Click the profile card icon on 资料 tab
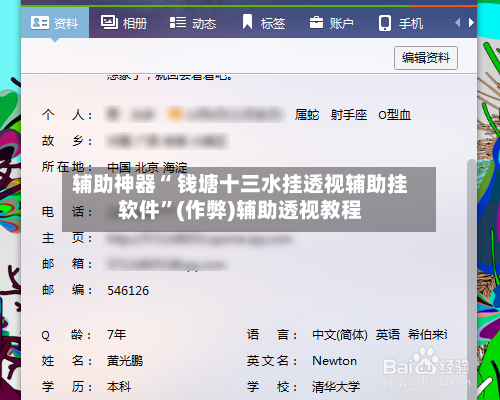The width and height of the screenshot is (500, 400). pyautogui.click(x=40, y=23)
